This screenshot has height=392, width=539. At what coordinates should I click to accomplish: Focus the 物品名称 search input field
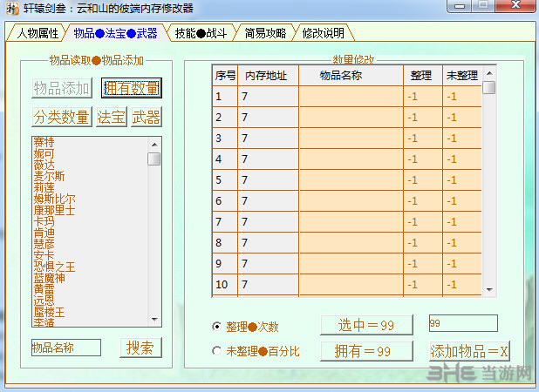(66, 348)
